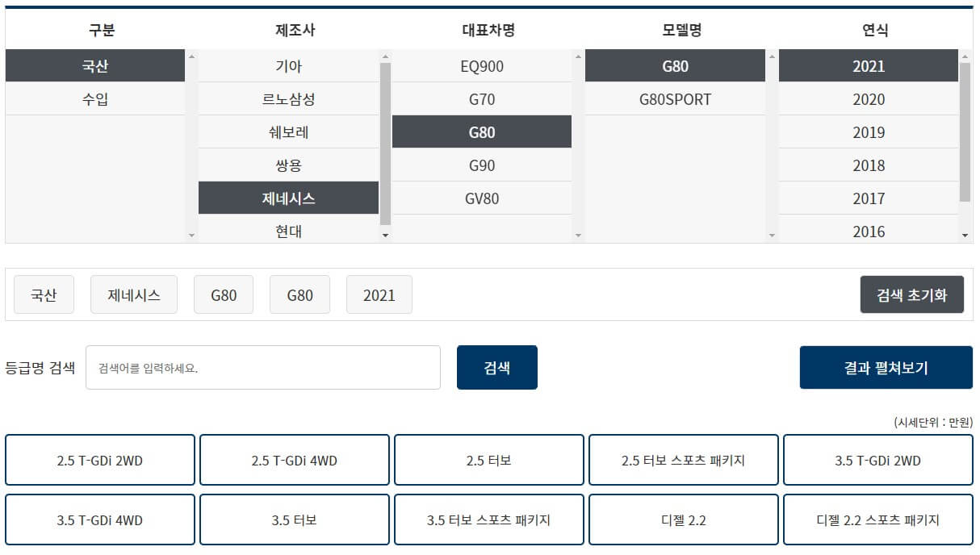Choose manufacturer 르노삼성
Image resolution: width=980 pixels, height=555 pixels.
pos(288,99)
